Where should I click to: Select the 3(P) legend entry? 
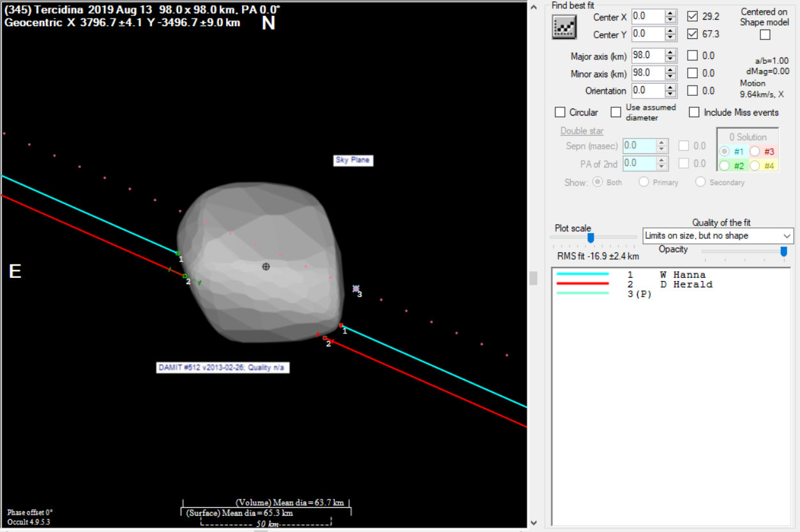point(640,294)
